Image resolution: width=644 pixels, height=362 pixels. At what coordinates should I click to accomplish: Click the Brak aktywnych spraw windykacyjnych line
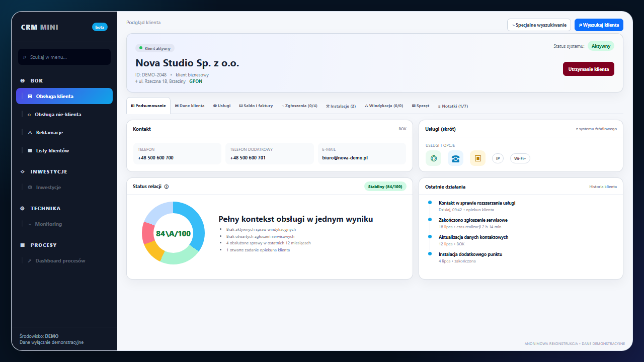pos(261,229)
